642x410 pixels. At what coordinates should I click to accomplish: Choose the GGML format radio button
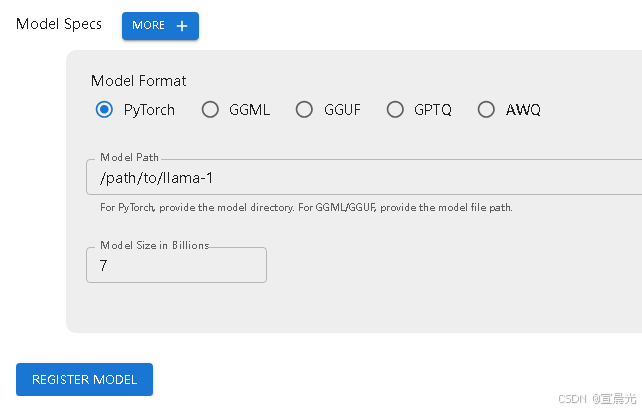tap(210, 109)
